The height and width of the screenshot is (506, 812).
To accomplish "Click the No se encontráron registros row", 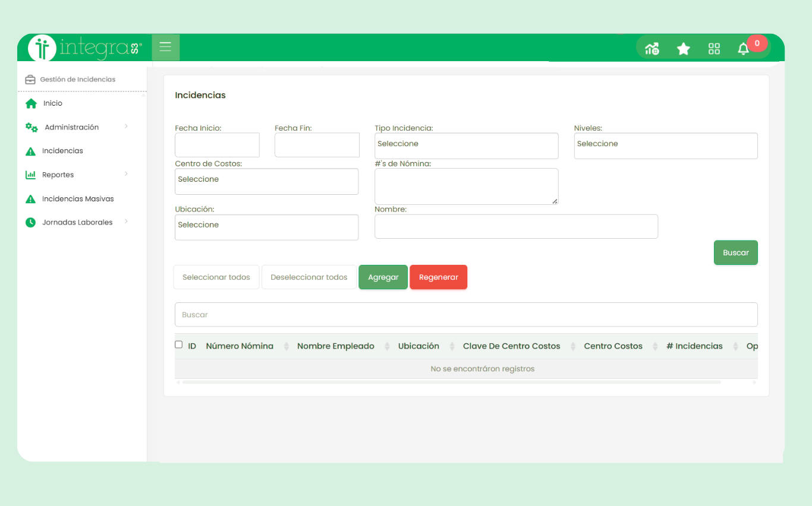I will (466, 369).
